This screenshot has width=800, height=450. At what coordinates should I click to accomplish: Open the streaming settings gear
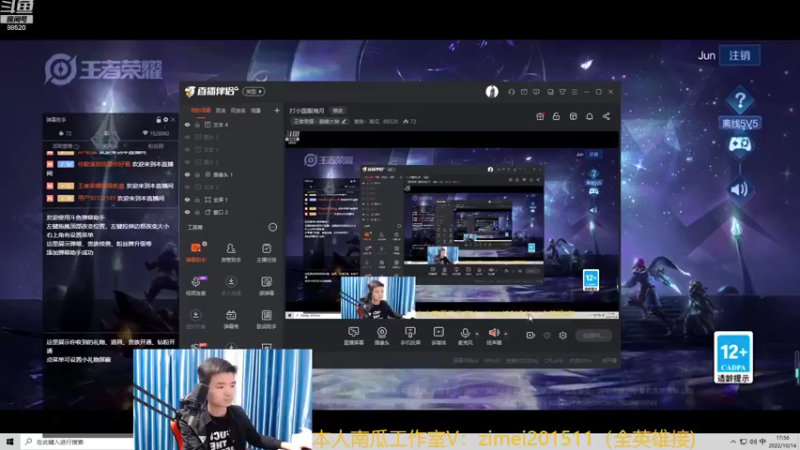tap(563, 335)
